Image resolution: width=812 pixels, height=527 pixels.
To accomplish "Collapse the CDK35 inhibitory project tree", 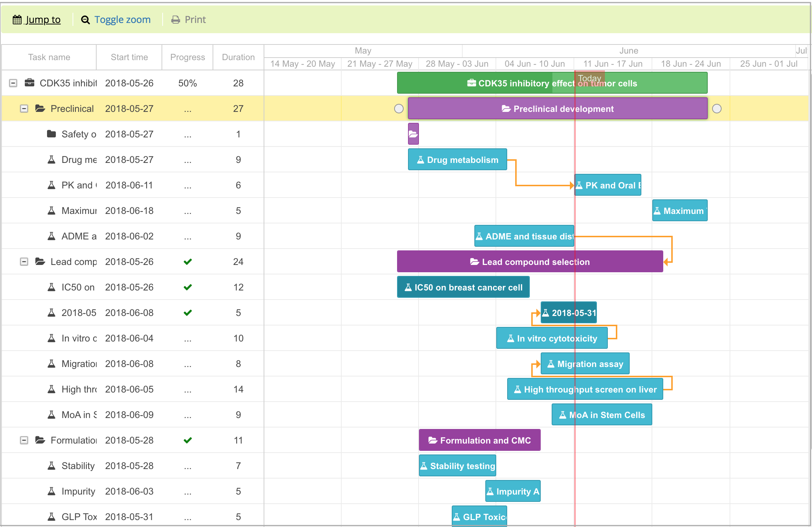I will [13, 83].
